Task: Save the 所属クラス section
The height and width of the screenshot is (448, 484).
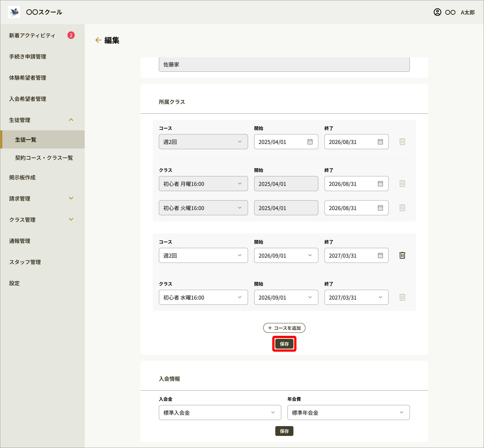Action: tap(284, 344)
